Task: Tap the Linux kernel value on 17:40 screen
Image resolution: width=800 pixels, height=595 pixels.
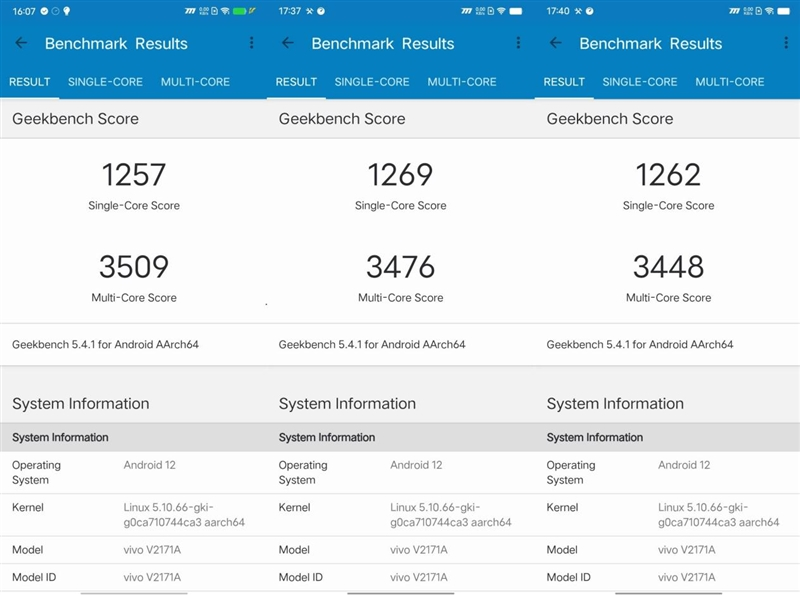Action: point(719,514)
